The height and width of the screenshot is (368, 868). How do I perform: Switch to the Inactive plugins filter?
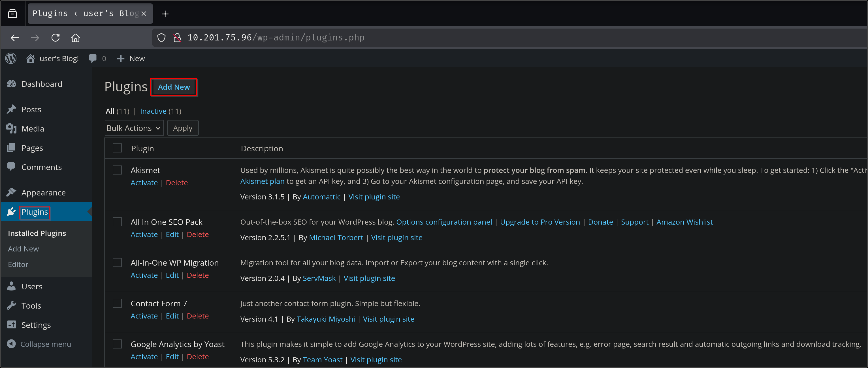[153, 111]
